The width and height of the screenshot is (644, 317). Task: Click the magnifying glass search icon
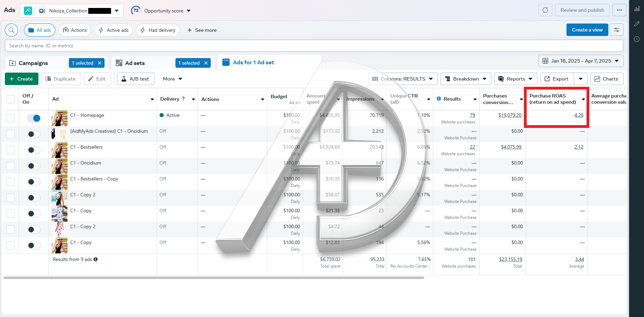pos(11,30)
